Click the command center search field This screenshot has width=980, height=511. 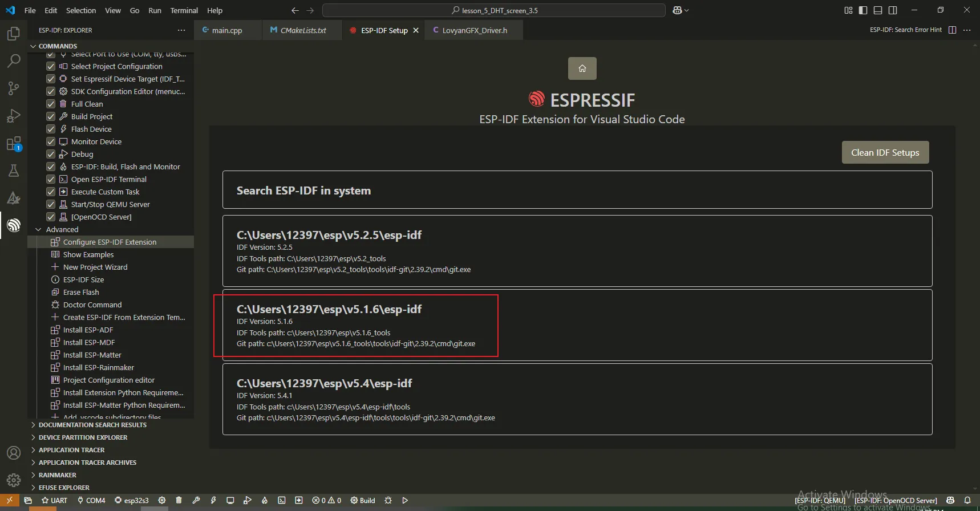(x=494, y=10)
